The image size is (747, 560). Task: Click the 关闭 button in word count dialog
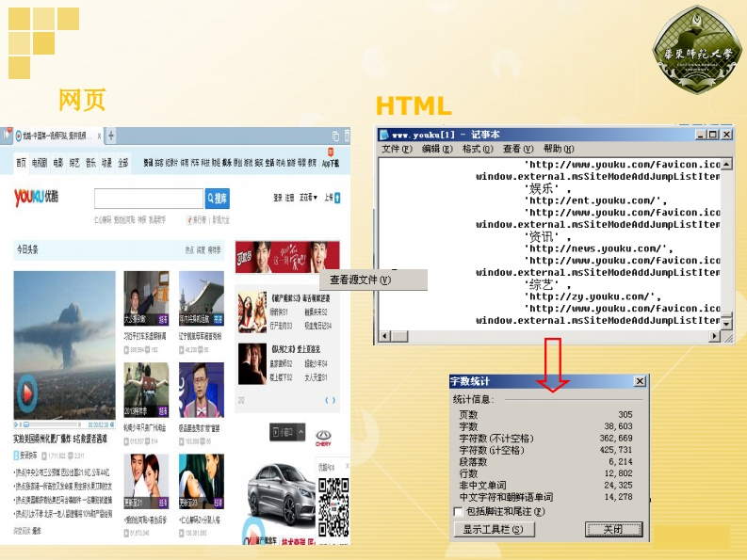click(x=613, y=530)
